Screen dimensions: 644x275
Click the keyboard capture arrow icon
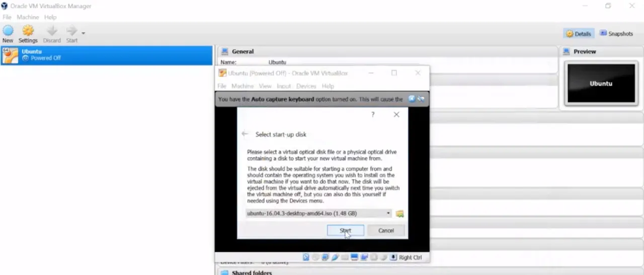point(393,257)
